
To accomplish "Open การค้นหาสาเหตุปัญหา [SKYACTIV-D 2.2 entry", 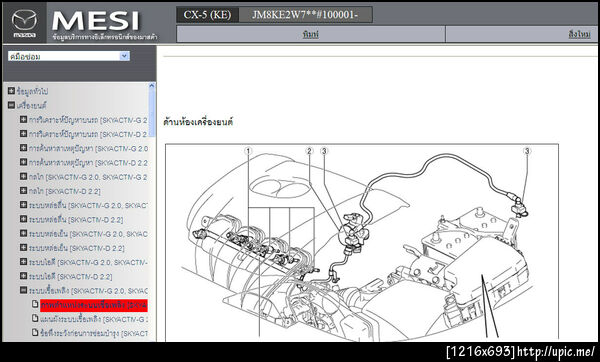I will [x=88, y=163].
